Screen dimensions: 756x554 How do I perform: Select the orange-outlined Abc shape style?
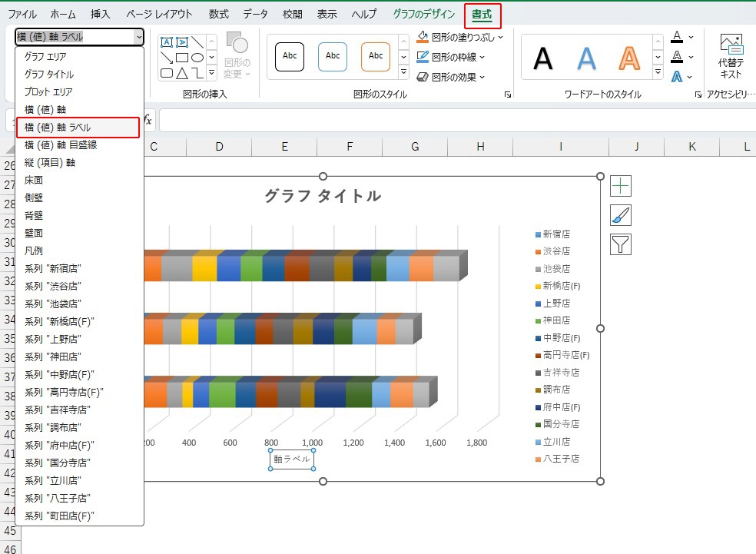pyautogui.click(x=376, y=56)
